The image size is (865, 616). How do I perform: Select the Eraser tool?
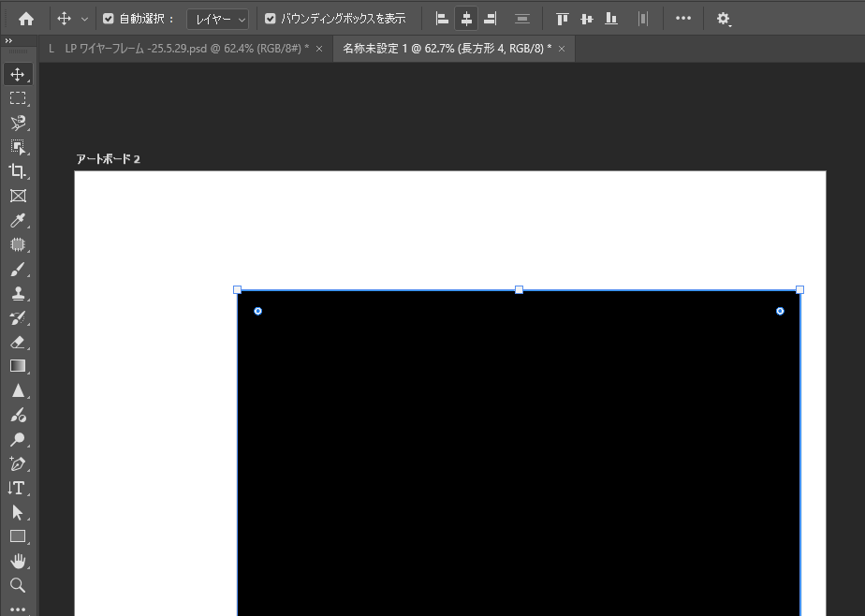[x=17, y=343]
